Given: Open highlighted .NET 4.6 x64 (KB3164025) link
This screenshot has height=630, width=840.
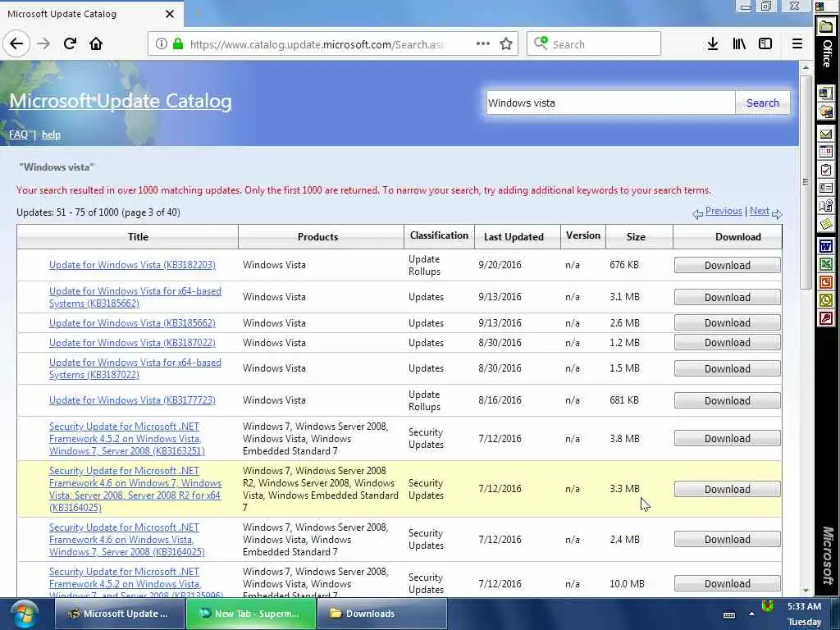Looking at the screenshot, I should pos(135,489).
